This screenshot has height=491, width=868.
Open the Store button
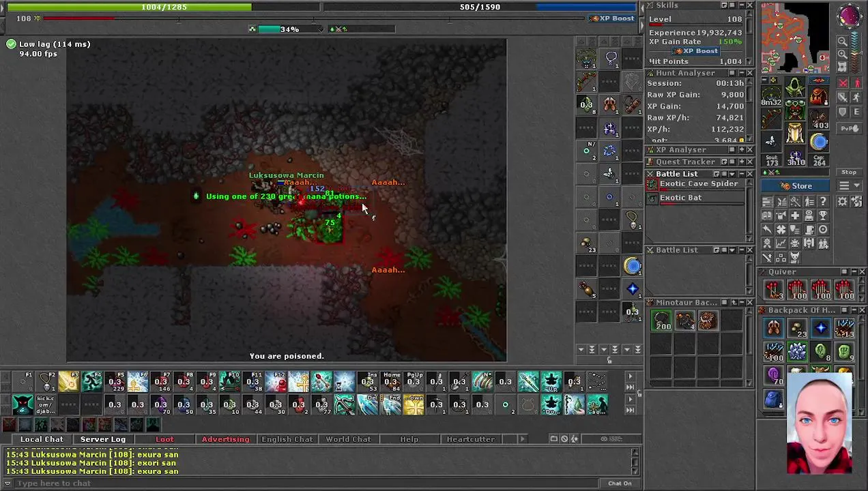(795, 186)
